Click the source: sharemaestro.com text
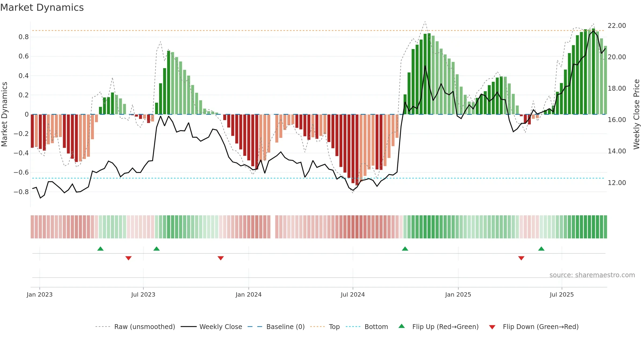Screen dimensions: 644x362 [592, 275]
